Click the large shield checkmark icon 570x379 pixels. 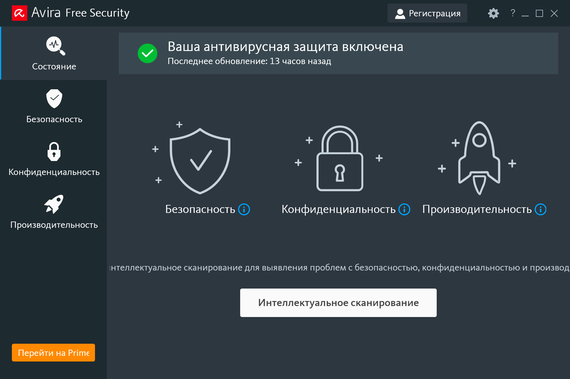point(200,161)
